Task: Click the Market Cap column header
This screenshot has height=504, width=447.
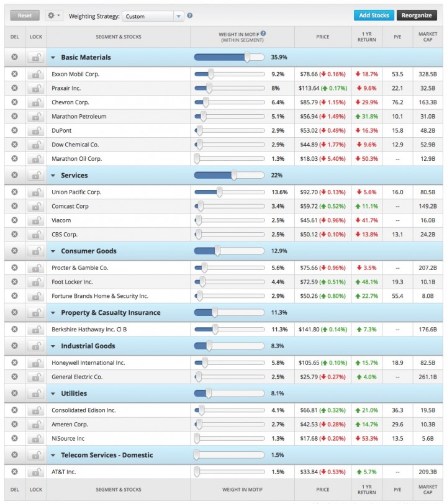Action: [428, 37]
